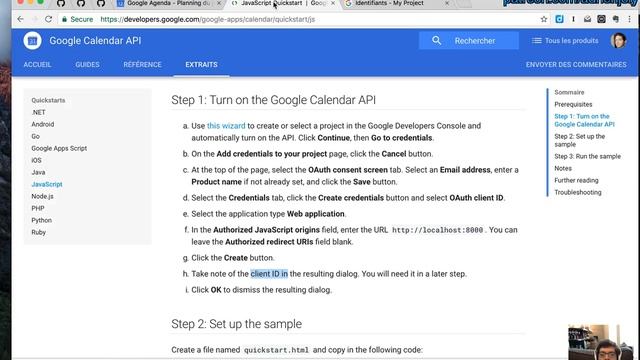
Task: Open the Google Apps Script quickstart
Action: [x=59, y=148]
